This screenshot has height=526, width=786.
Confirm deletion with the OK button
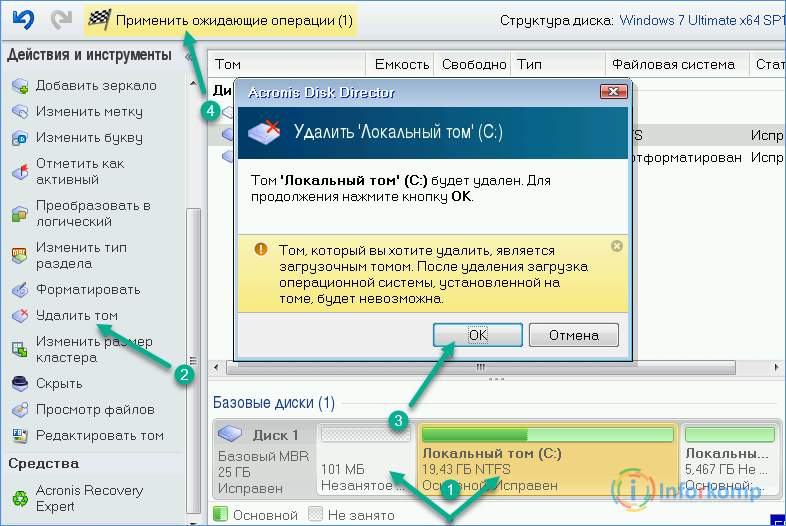coord(477,335)
